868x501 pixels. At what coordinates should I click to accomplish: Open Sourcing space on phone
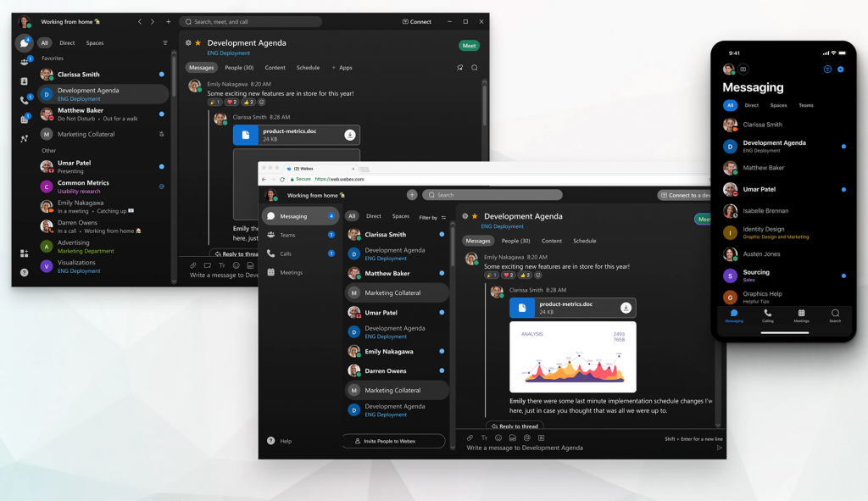784,276
